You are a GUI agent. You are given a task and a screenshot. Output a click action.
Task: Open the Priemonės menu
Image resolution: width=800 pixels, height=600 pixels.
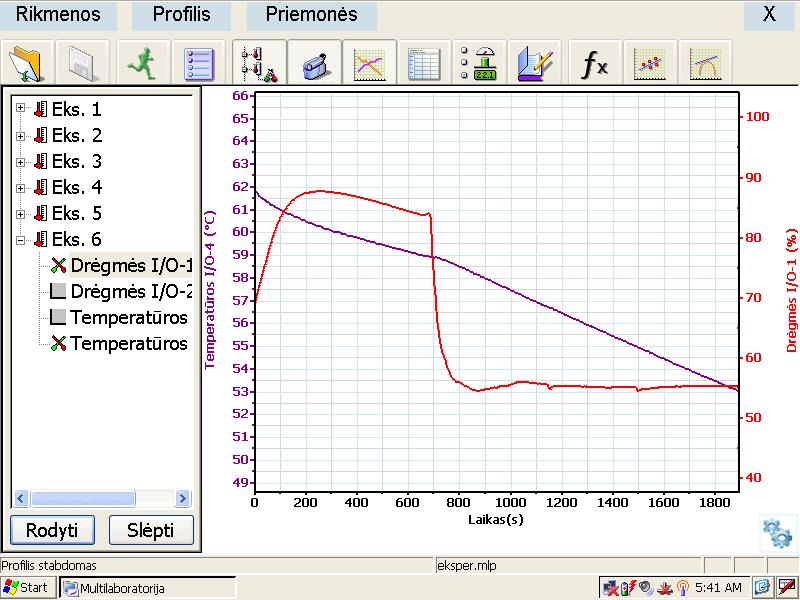[x=312, y=14]
